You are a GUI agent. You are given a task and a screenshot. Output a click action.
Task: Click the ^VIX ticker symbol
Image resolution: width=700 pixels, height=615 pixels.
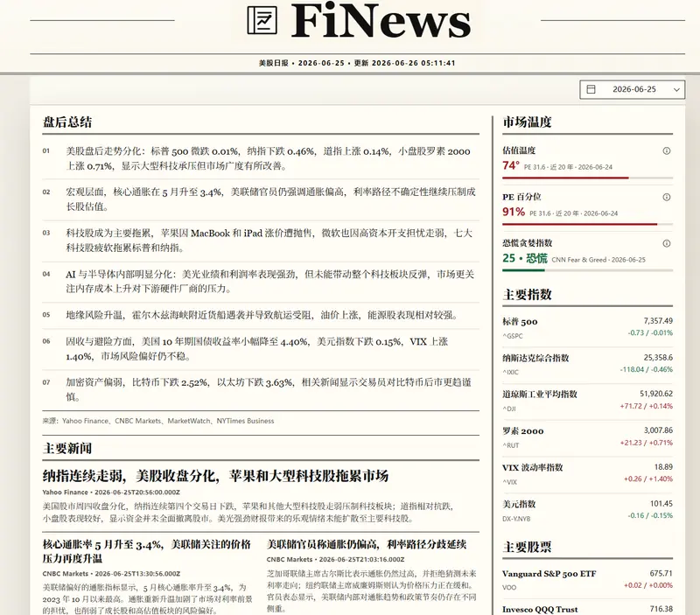(x=509, y=482)
